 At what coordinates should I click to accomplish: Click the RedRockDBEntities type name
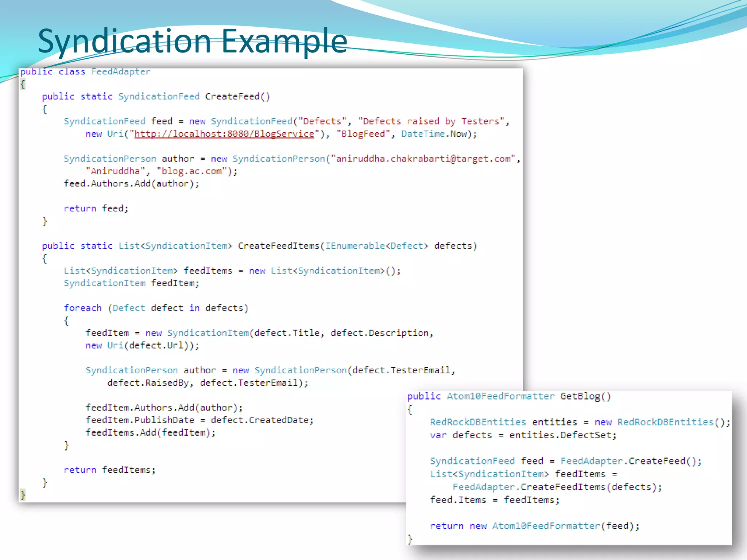pos(478,422)
